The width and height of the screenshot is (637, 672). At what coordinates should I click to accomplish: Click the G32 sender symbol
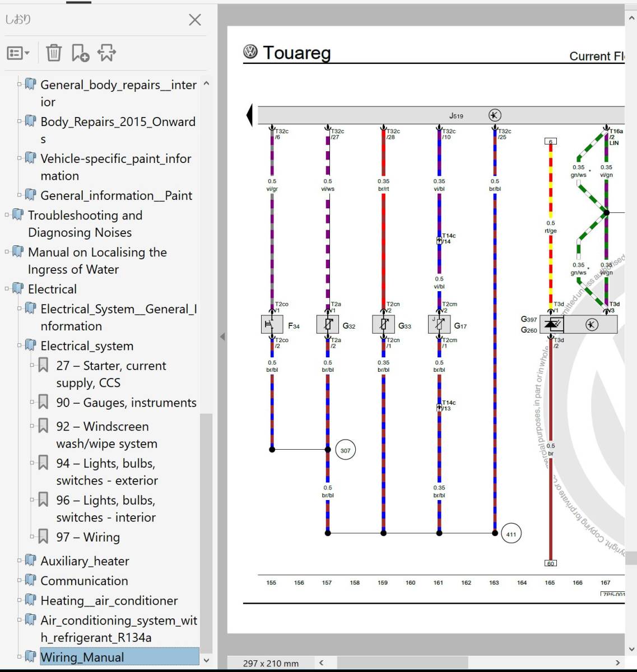[x=328, y=325]
